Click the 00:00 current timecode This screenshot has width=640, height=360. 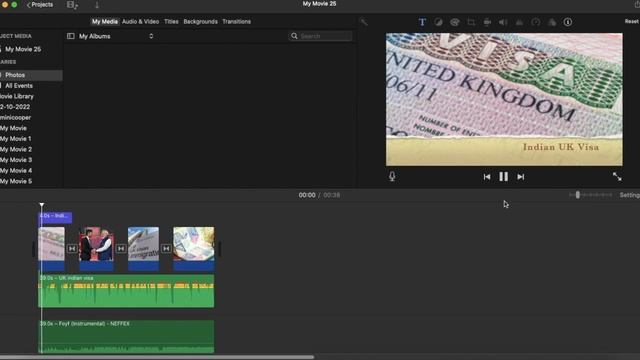click(307, 195)
